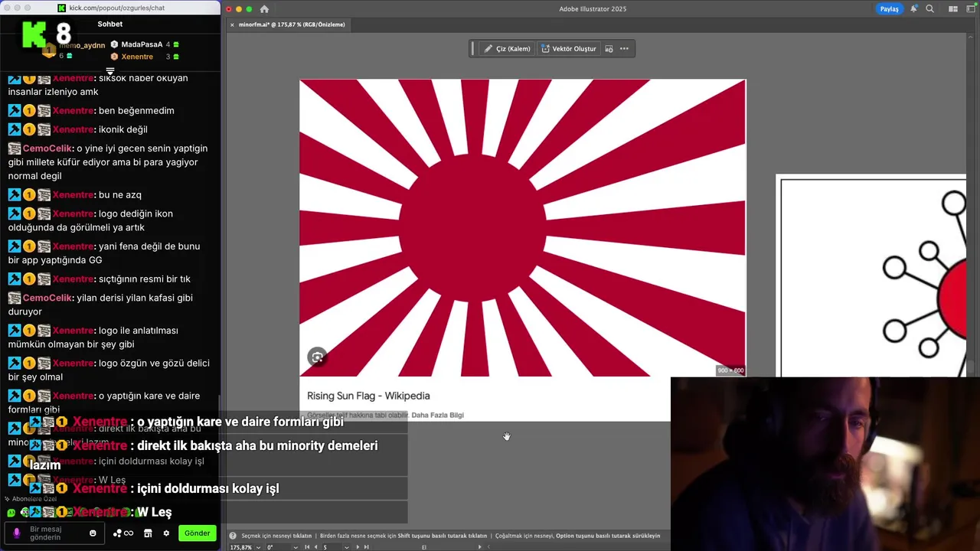The image size is (980, 551).
Task: Click the microphone icon in chat input
Action: 17,533
